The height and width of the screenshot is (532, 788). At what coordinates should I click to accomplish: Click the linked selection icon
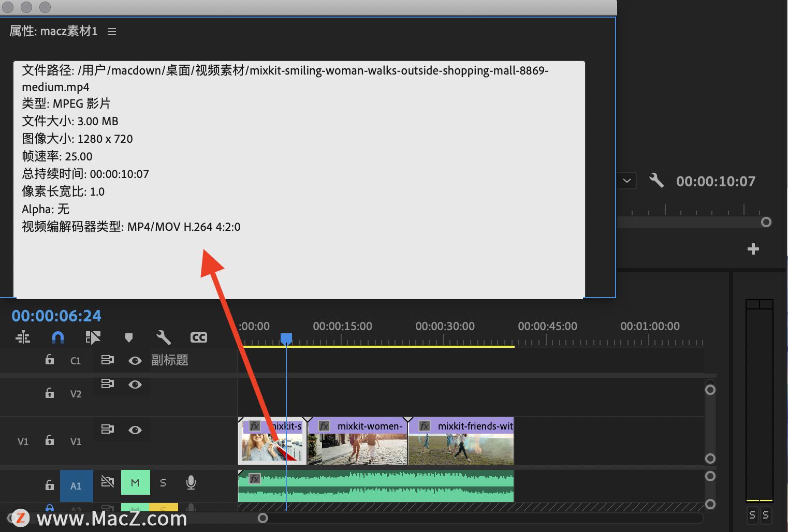[x=93, y=338]
